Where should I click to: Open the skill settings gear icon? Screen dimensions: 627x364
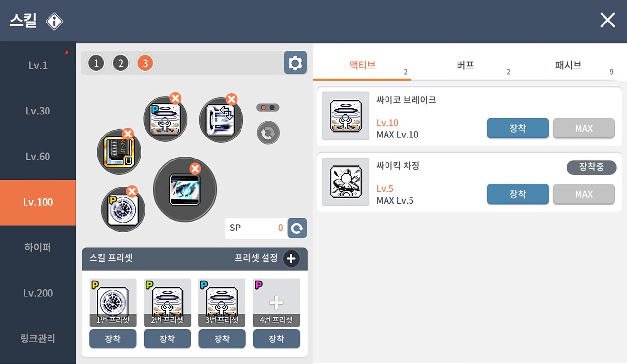[x=295, y=63]
